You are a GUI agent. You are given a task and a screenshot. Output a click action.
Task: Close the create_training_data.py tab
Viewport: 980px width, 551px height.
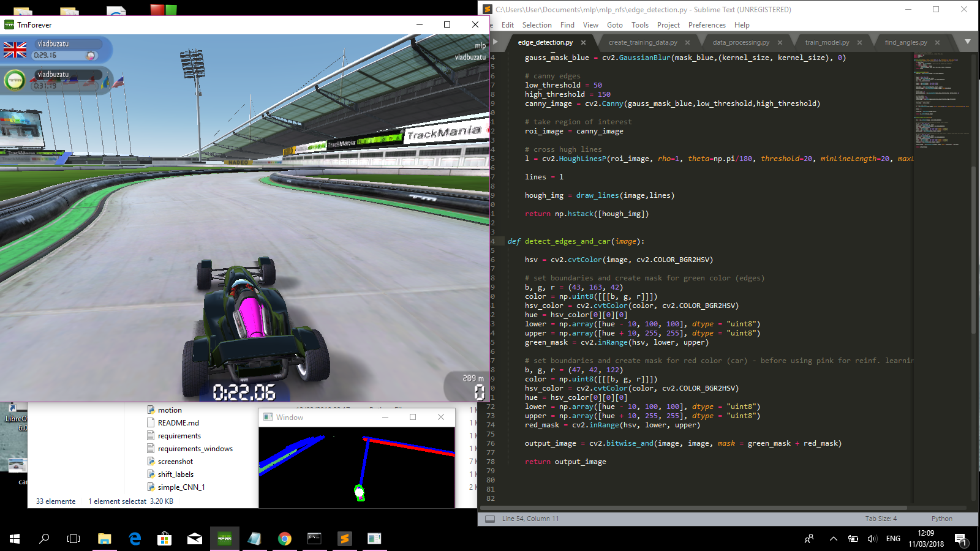687,42
